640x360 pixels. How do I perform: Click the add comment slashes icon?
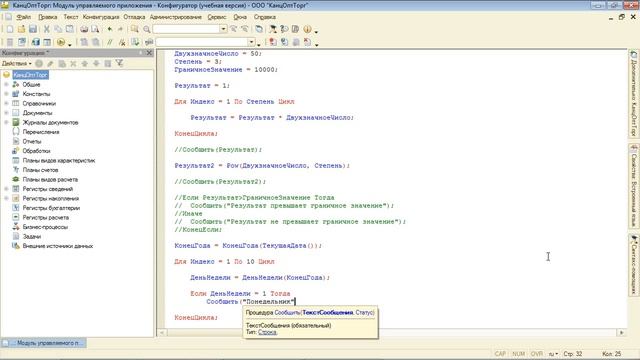109,42
